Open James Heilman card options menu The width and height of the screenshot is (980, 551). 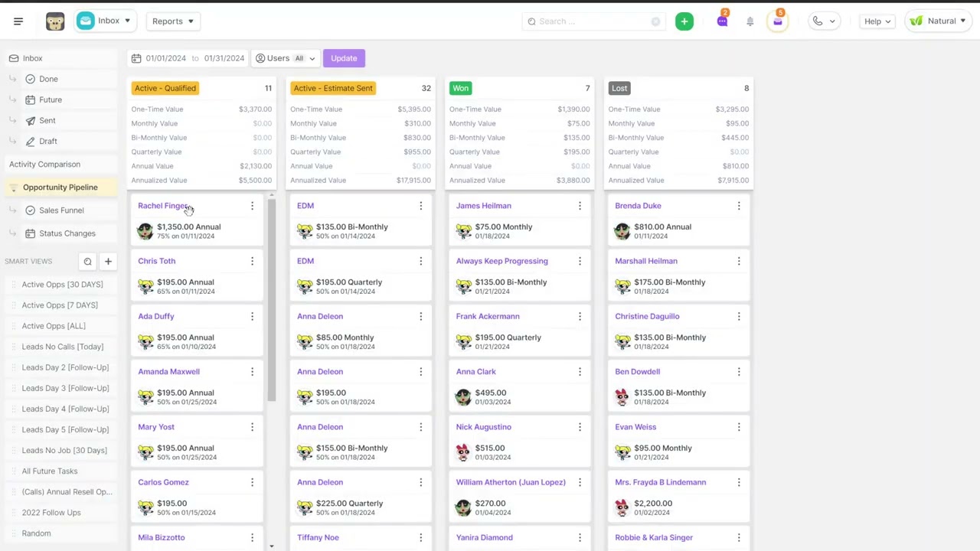coord(580,206)
